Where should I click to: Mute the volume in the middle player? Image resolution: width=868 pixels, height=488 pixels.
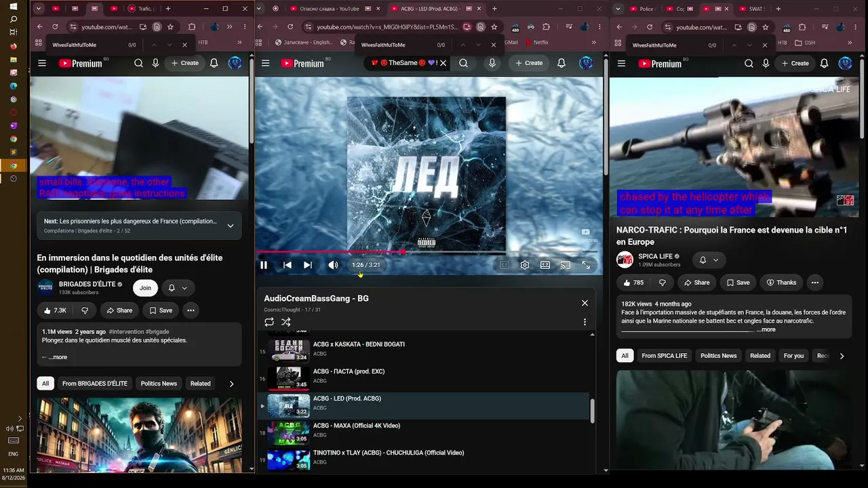pyautogui.click(x=333, y=265)
